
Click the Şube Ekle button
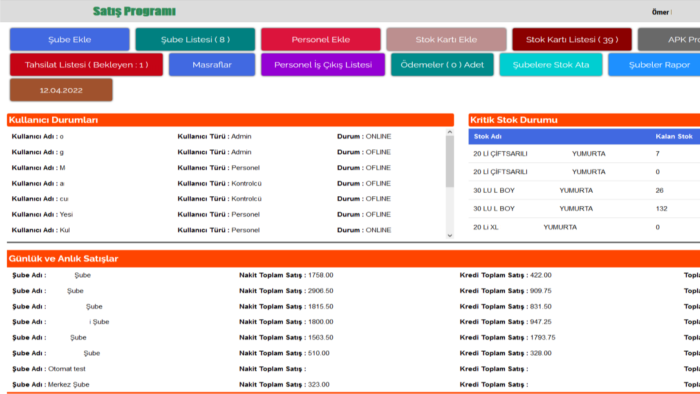click(70, 40)
